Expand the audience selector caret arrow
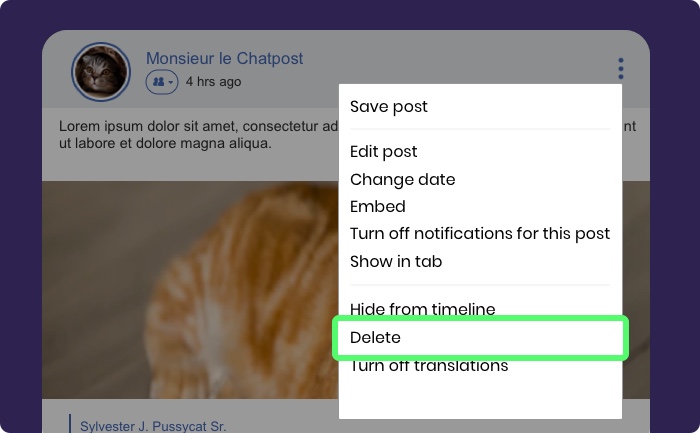700x433 pixels. point(171,83)
